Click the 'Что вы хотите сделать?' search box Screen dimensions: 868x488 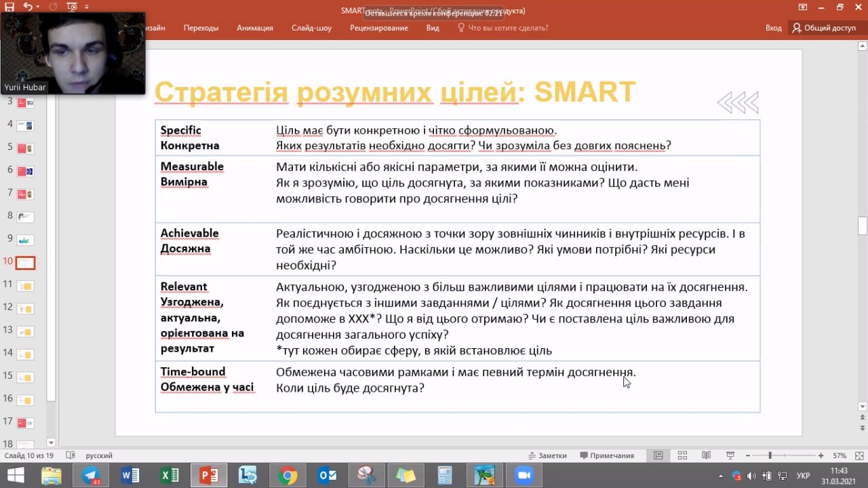click(503, 28)
